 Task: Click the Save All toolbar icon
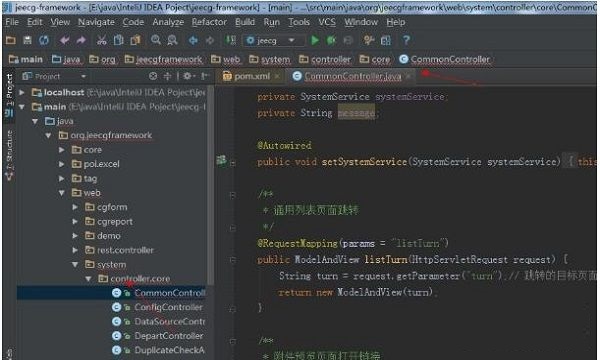[x=27, y=40]
